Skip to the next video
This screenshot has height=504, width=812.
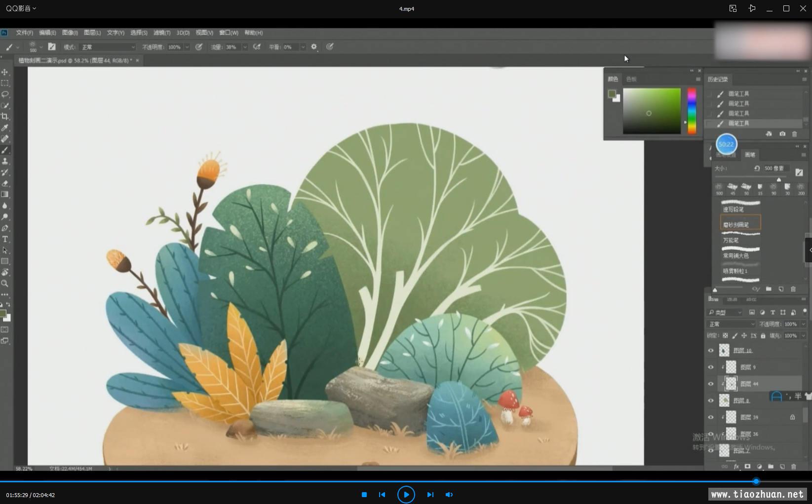(430, 495)
